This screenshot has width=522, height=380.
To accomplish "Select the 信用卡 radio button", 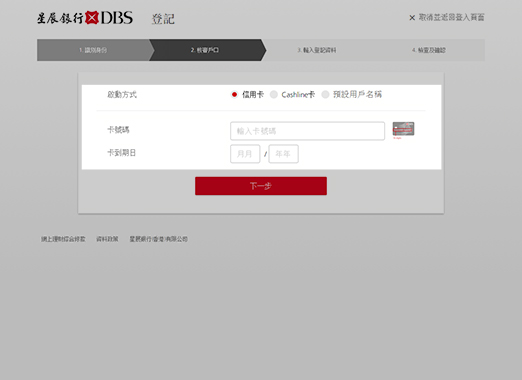I will pos(234,95).
